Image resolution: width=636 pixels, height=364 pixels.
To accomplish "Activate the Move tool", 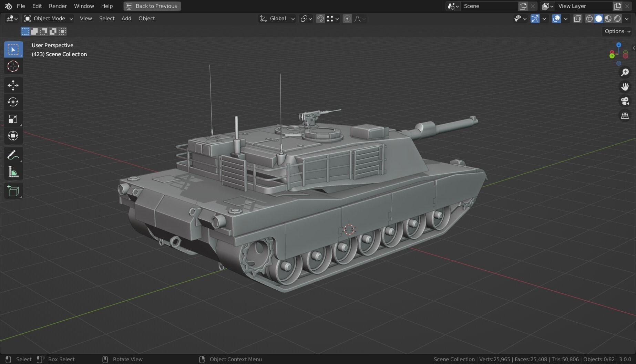I will coord(13,85).
